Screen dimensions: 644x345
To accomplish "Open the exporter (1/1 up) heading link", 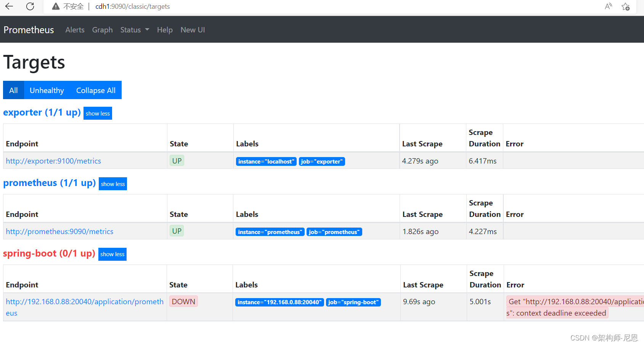I will click(x=42, y=112).
